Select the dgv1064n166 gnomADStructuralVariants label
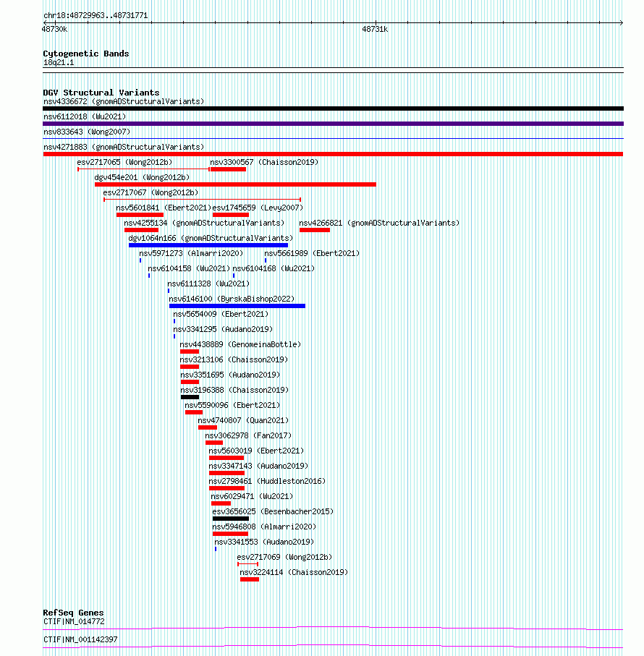This screenshot has height=656, width=644. click(211, 239)
